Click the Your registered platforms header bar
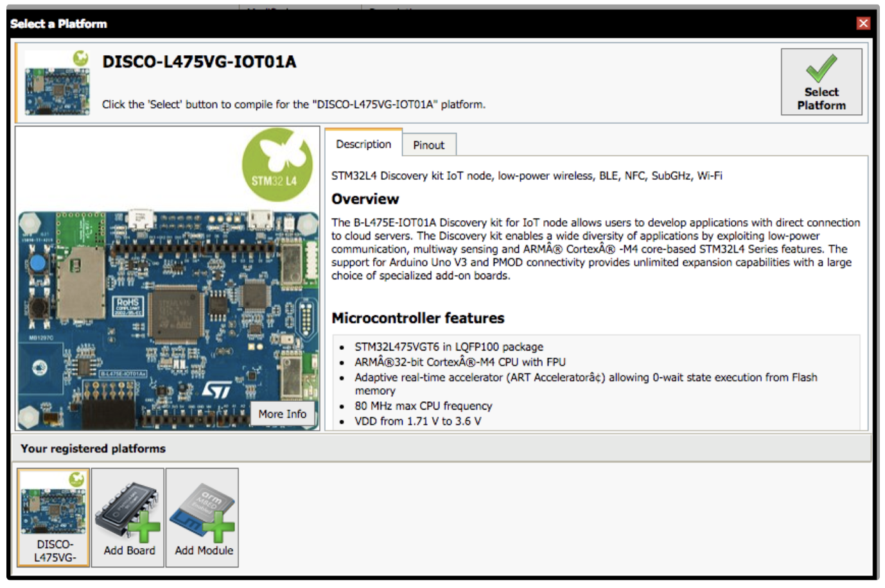The image size is (885, 588). [x=441, y=448]
